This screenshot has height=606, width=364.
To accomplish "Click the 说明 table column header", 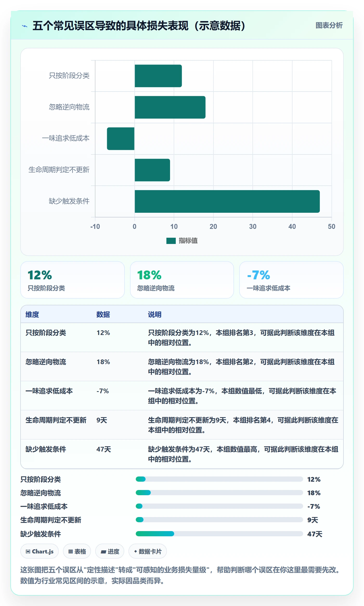I will coord(155,314).
